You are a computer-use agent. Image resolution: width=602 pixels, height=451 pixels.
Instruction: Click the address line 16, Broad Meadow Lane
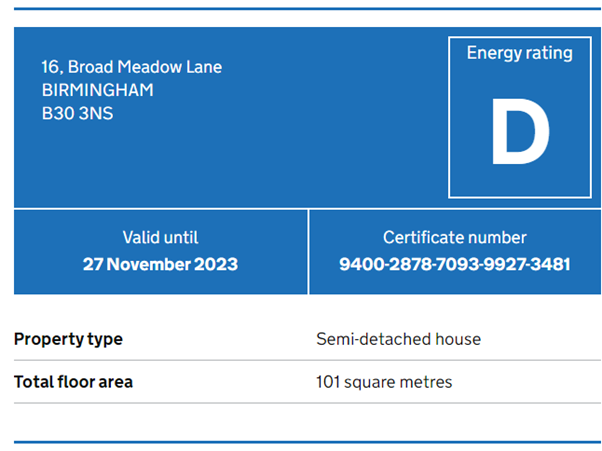132,67
